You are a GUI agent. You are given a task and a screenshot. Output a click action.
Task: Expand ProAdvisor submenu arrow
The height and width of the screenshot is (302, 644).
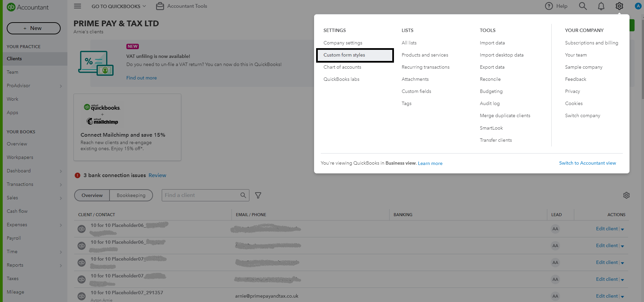click(x=61, y=86)
